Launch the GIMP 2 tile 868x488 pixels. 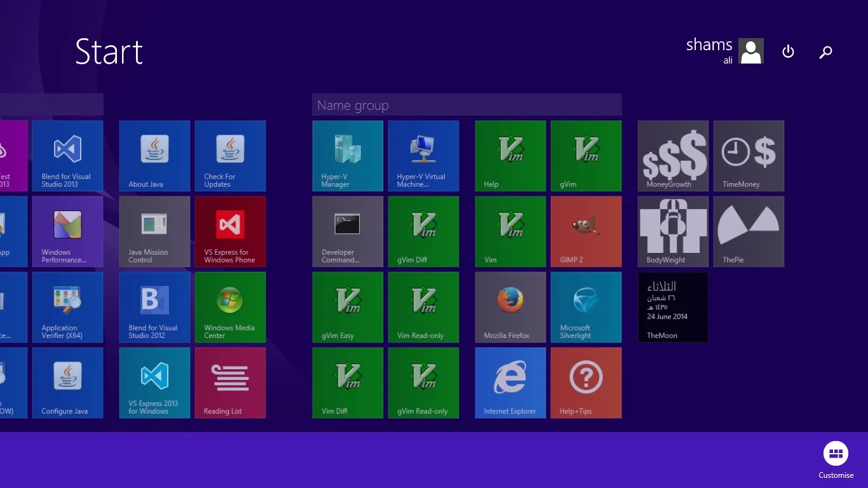tap(586, 231)
